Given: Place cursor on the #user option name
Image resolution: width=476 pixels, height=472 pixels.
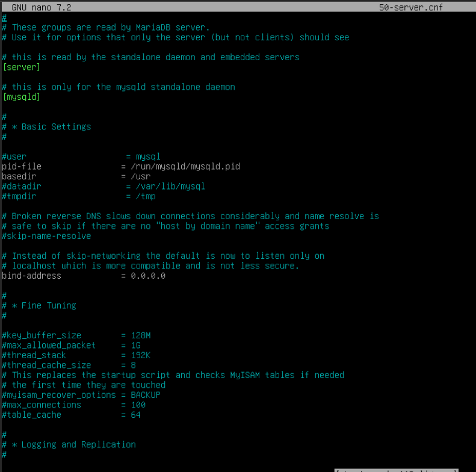Looking at the screenshot, I should click(14, 157).
